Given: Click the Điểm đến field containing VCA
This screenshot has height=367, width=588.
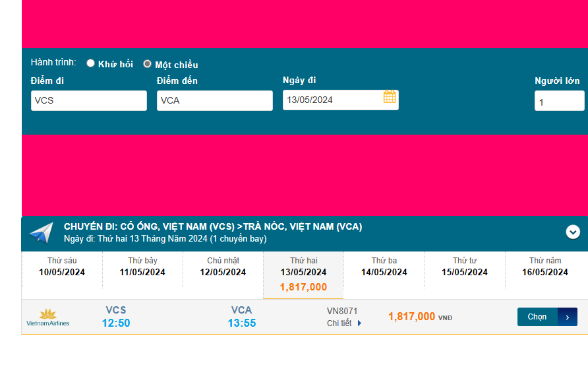Looking at the screenshot, I should coord(215,100).
